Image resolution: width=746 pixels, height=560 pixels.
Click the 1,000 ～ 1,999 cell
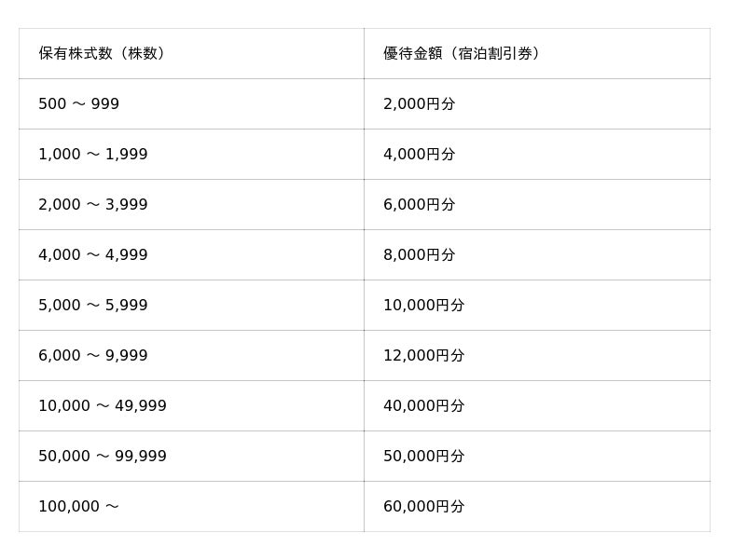(x=93, y=155)
